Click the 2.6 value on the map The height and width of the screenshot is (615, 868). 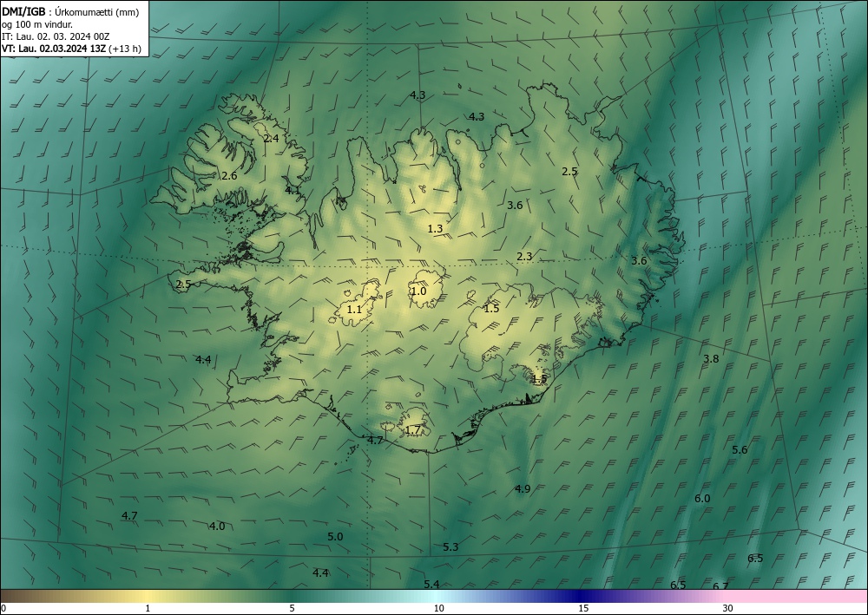tap(229, 176)
